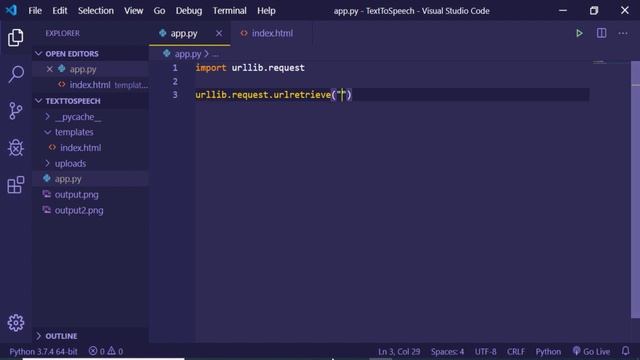Click Ln 3, Col 29 position indicator
The height and width of the screenshot is (360, 640).
click(x=399, y=351)
